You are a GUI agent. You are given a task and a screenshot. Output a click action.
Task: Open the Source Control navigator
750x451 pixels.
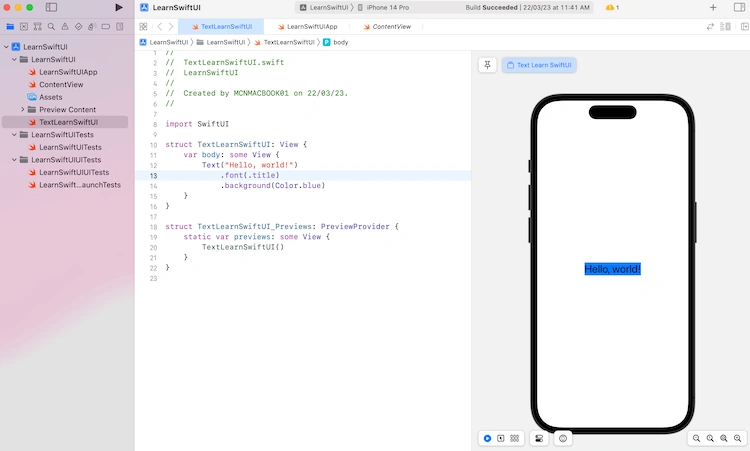[x=24, y=27]
